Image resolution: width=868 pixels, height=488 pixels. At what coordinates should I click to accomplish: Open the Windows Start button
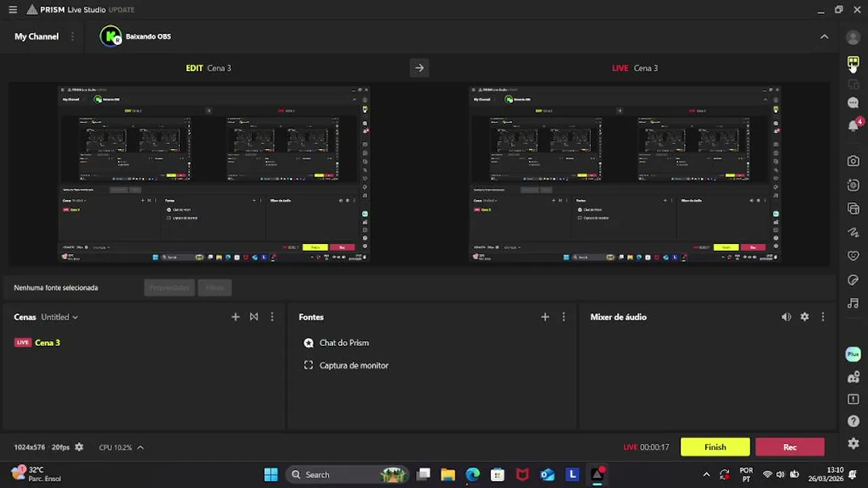point(271,474)
